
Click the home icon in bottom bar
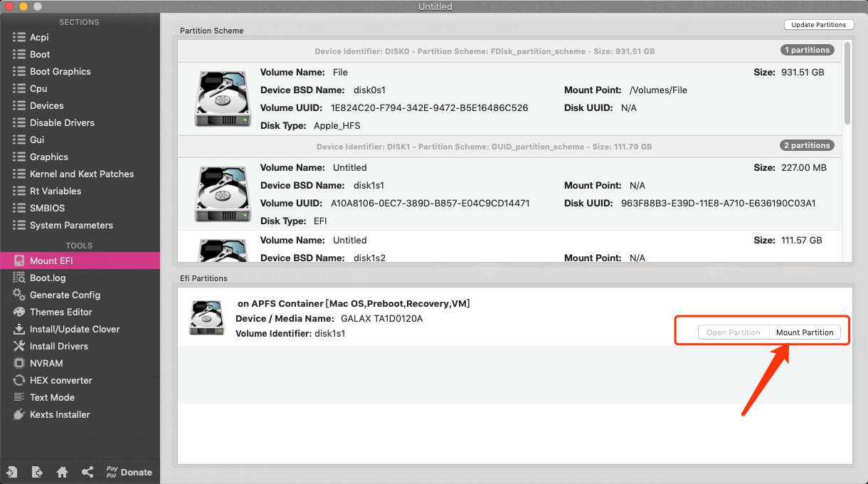coord(62,472)
